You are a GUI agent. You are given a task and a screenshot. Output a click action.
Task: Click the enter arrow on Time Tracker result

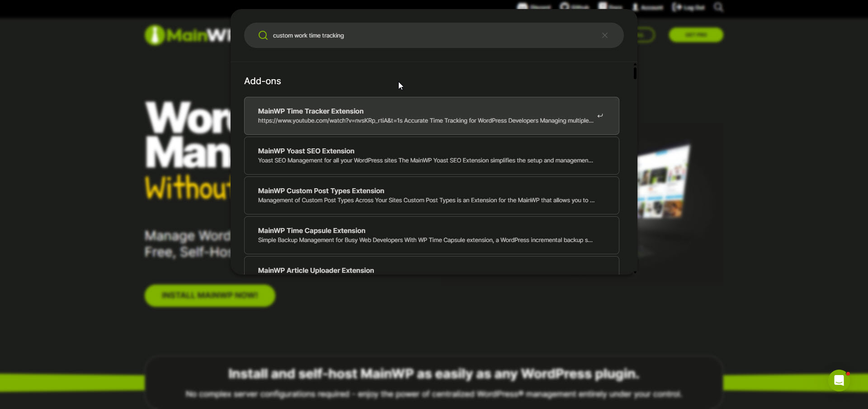(x=600, y=116)
